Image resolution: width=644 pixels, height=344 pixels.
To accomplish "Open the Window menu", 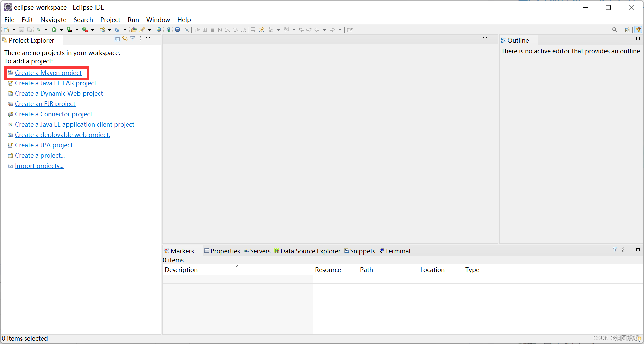I will [x=158, y=20].
